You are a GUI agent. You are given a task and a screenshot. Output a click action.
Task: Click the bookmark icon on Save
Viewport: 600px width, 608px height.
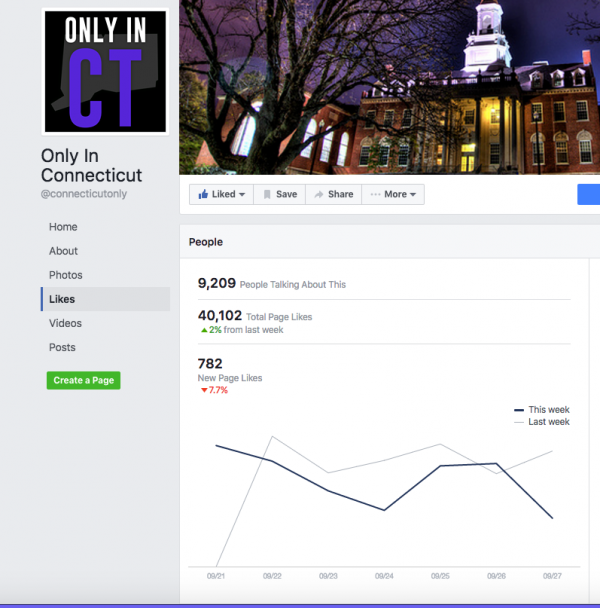(267, 194)
